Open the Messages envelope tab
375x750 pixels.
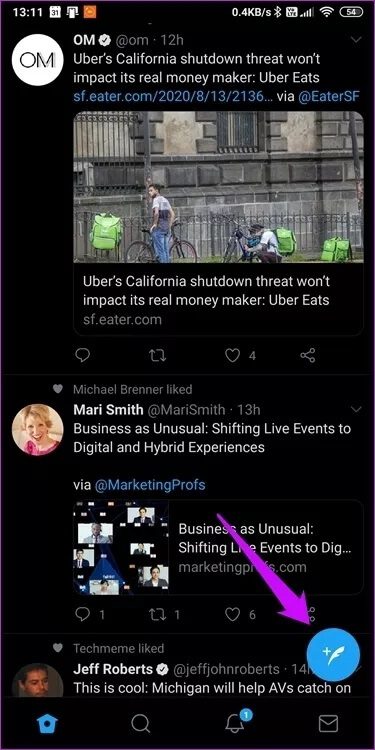coord(329,723)
